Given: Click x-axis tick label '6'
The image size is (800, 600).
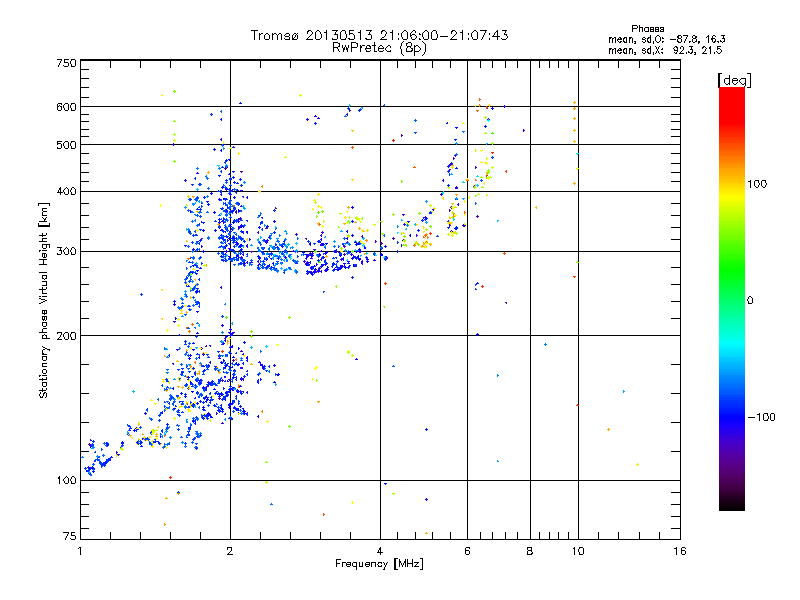Looking at the screenshot, I should (x=467, y=551).
